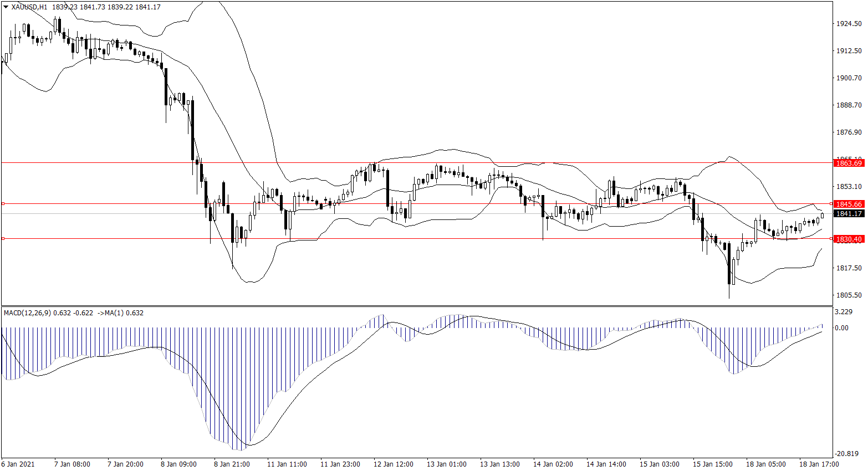Grab the left handle of the 1845.66 line
Viewport: 868px width, 471px height.
pos(3,204)
